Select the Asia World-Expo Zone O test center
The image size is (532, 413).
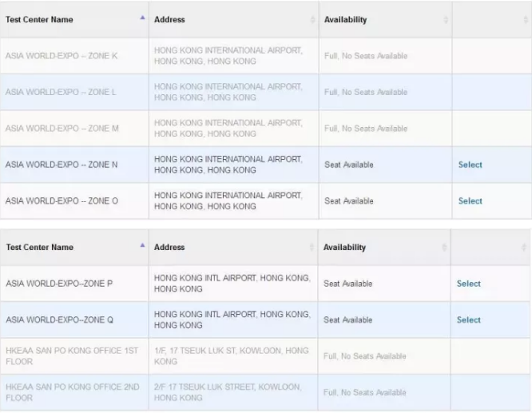[x=470, y=201]
